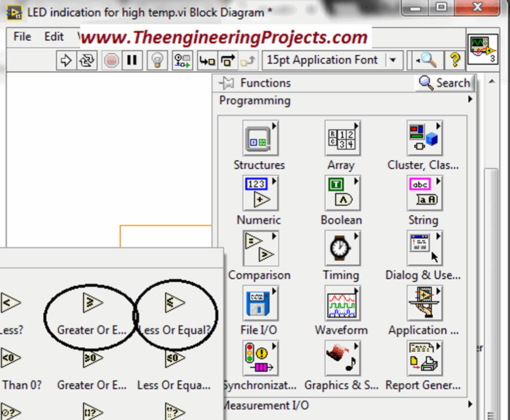Expand the Programming category arrow

click(x=471, y=100)
